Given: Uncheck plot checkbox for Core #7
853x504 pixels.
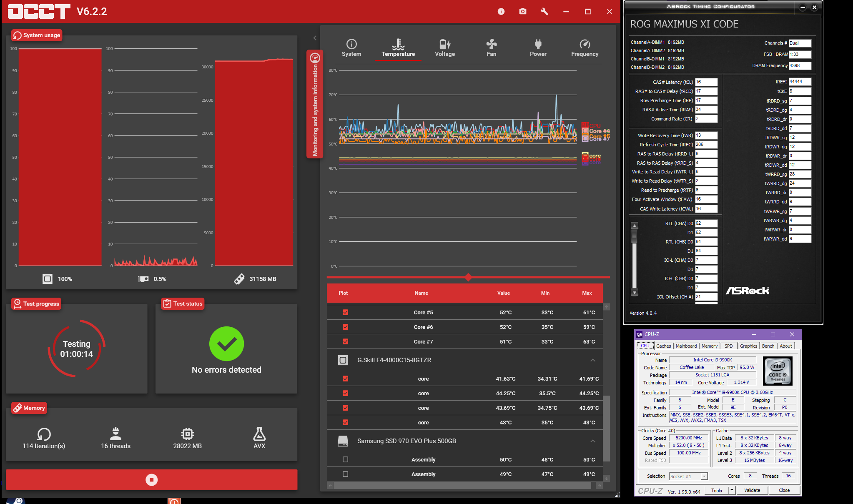Looking at the screenshot, I should point(345,341).
